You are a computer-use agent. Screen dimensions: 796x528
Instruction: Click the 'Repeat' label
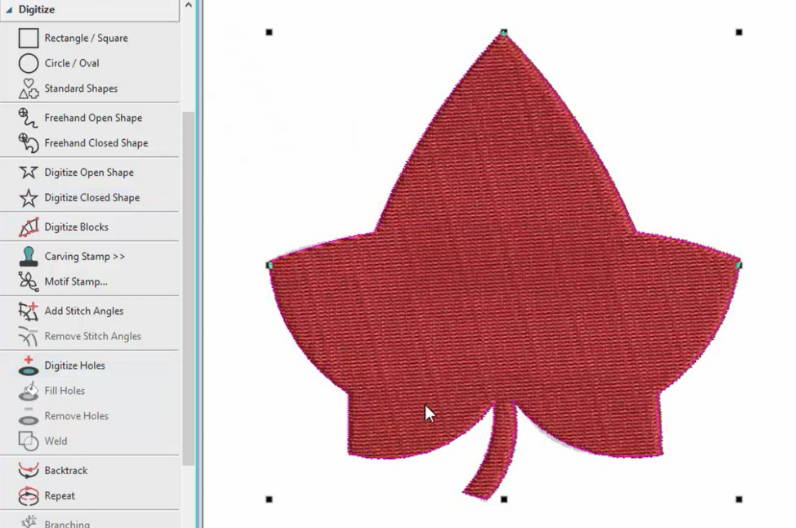point(60,496)
